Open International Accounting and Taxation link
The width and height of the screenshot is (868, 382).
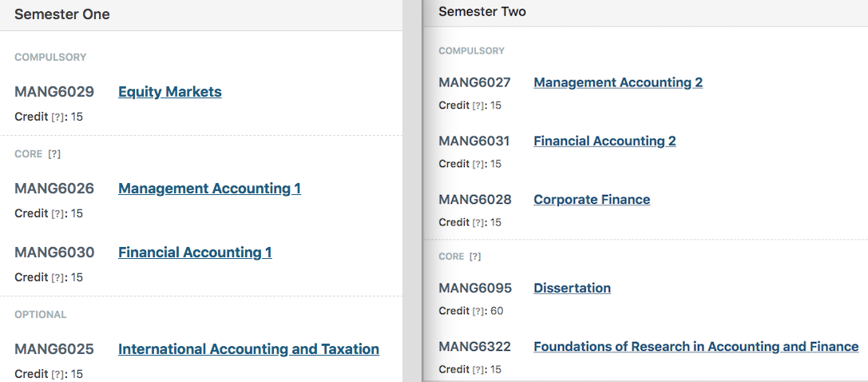248,349
